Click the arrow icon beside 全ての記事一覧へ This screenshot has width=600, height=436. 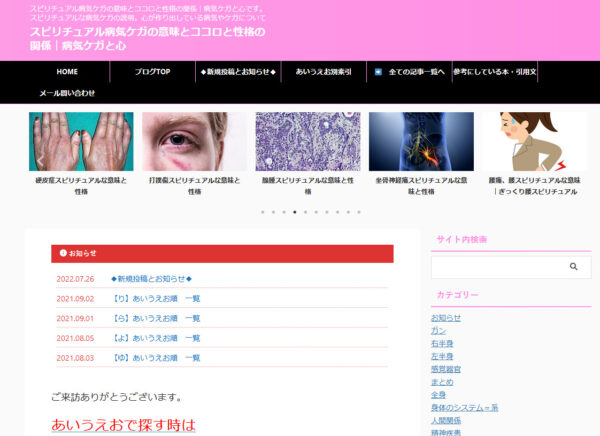[x=378, y=72]
